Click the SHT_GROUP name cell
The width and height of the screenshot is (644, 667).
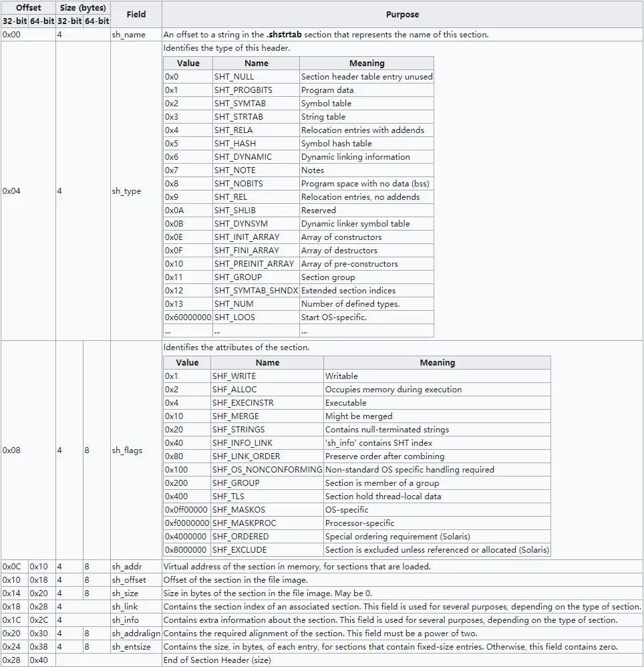(256, 277)
